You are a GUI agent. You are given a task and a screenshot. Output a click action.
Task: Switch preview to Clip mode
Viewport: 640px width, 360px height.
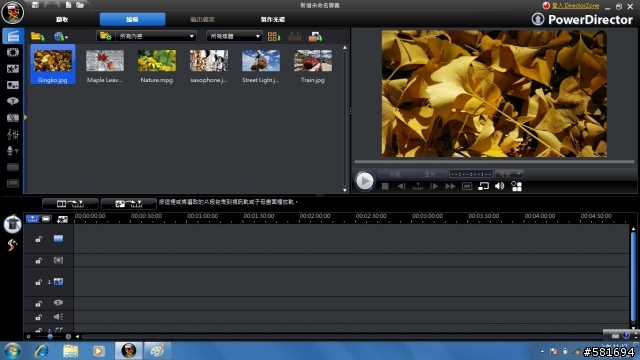tap(395, 174)
